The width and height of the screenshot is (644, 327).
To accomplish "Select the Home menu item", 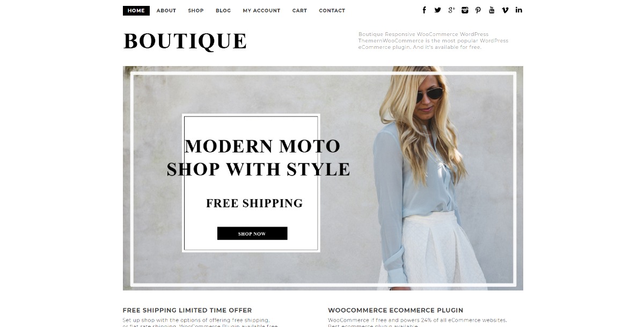I will [x=136, y=11].
